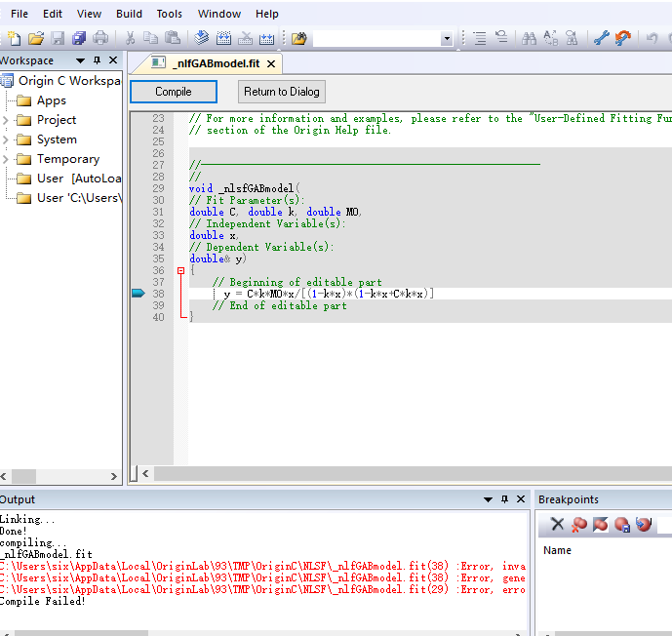
Task: Click the Find binoculars icon
Action: (529, 38)
